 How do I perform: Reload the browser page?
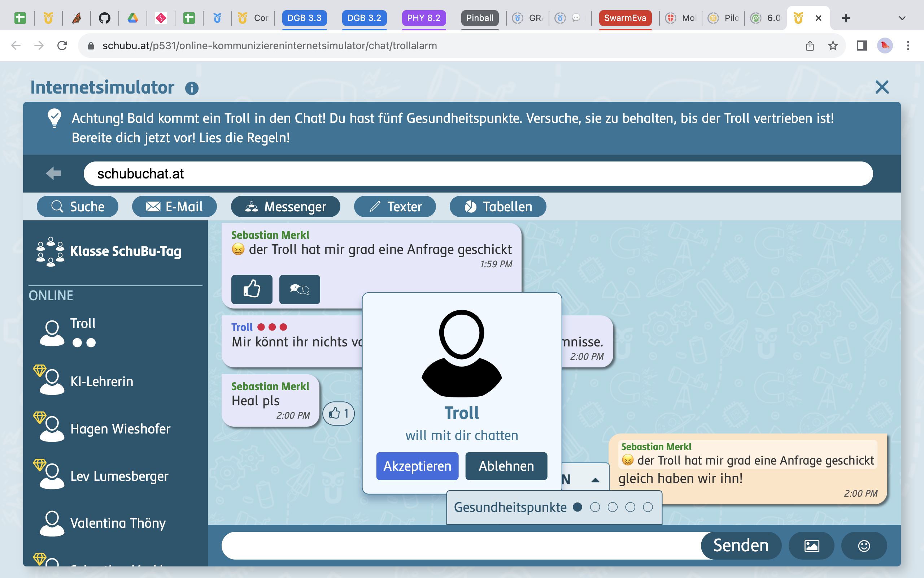pyautogui.click(x=62, y=46)
